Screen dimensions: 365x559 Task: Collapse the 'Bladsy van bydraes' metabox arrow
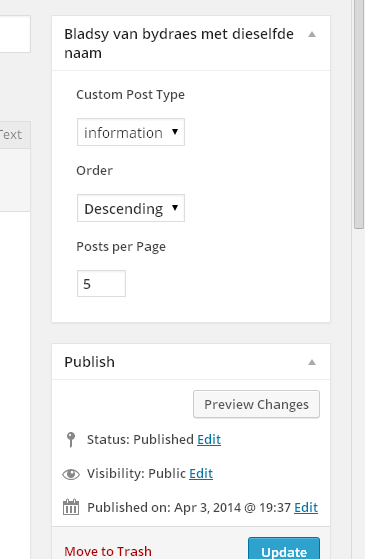312,35
